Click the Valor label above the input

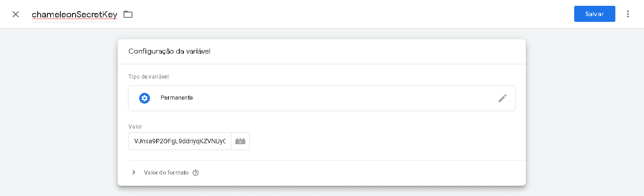pos(135,127)
